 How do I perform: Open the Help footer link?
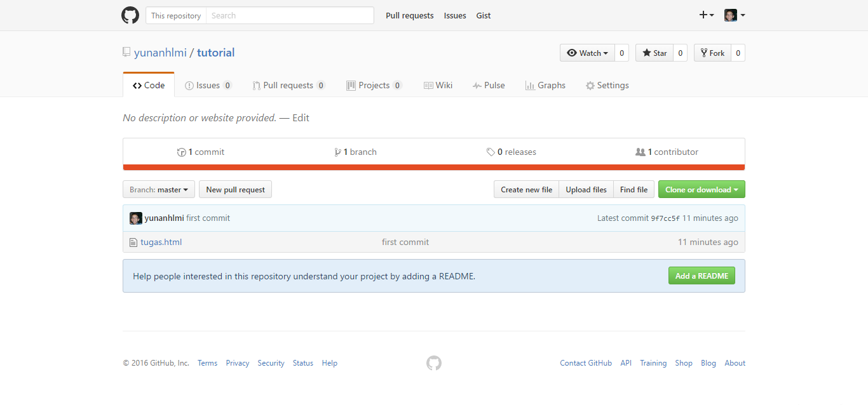329,363
